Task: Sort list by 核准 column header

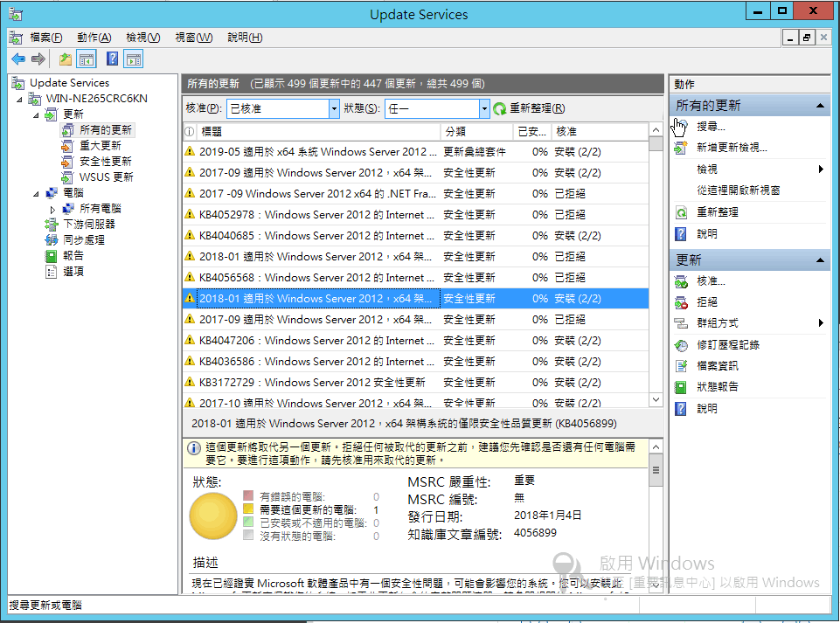Action: click(x=600, y=132)
